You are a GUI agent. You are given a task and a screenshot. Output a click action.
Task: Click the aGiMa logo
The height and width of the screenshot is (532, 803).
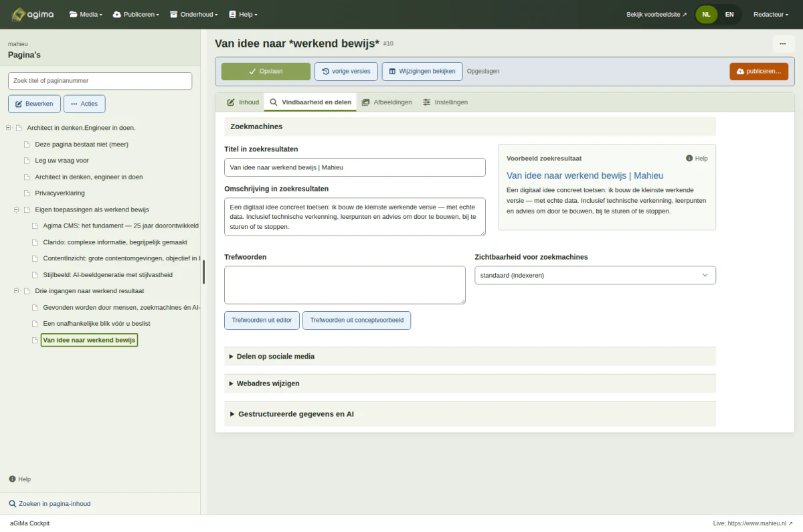pyautogui.click(x=33, y=14)
